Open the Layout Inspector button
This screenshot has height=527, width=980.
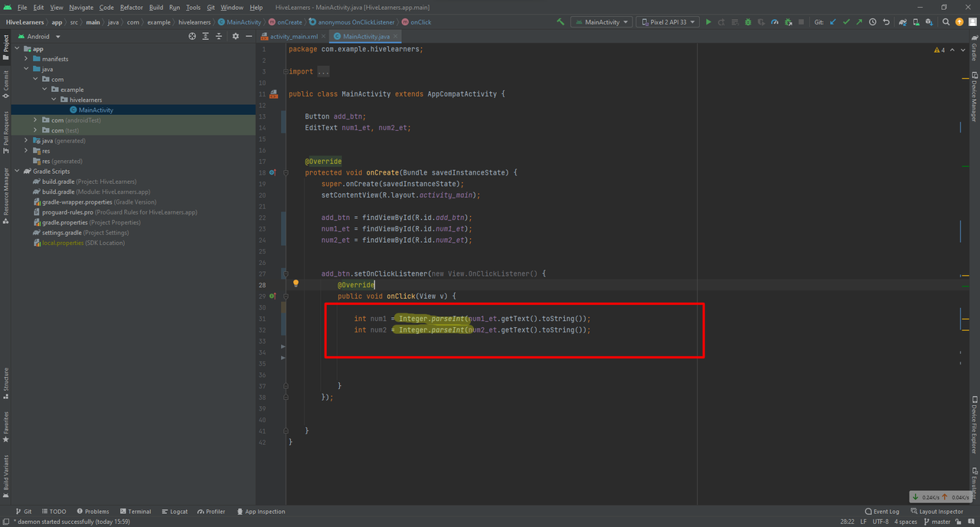pos(936,511)
